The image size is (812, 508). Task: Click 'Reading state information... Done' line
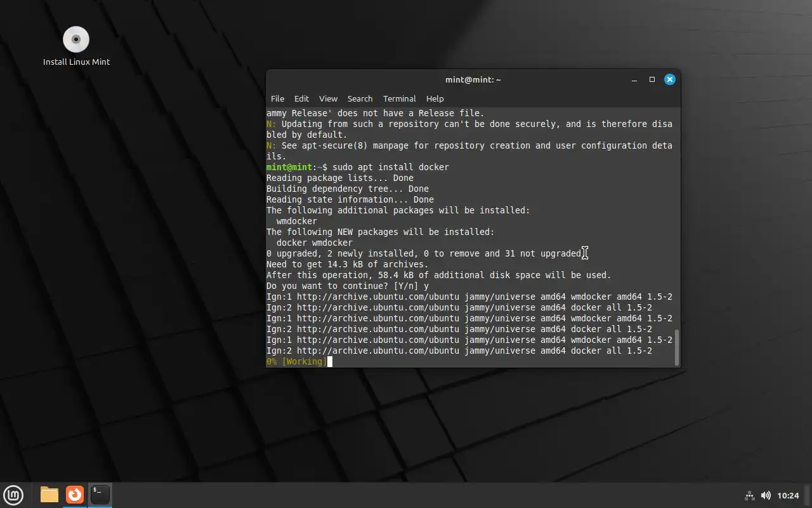pos(350,199)
